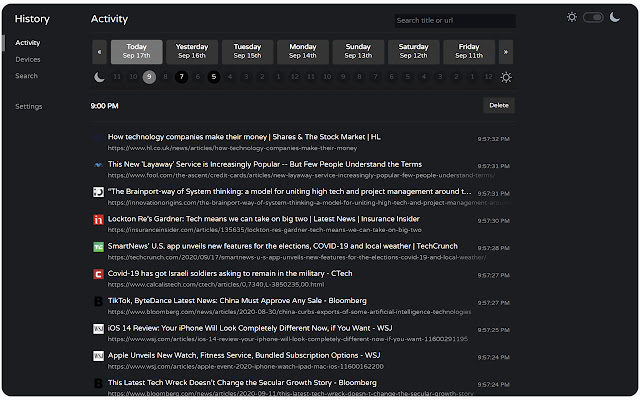Image resolution: width=640 pixels, height=400 pixels.
Task: Click the sun icon ending the hour timeline
Action: tap(506, 77)
